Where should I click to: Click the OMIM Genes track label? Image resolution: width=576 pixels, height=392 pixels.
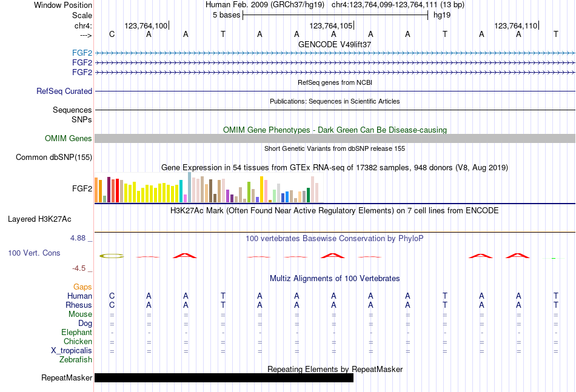(x=69, y=138)
